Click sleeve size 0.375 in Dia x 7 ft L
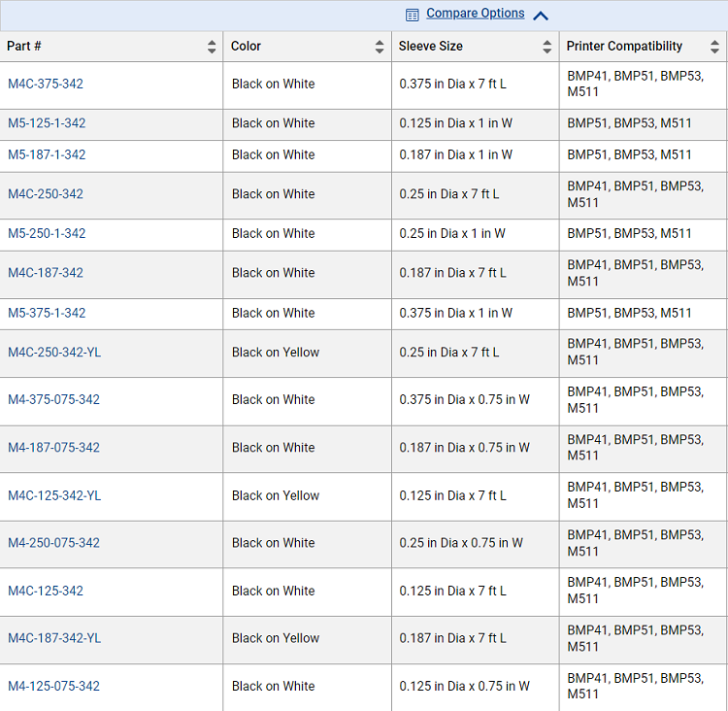The image size is (728, 711). point(452,84)
